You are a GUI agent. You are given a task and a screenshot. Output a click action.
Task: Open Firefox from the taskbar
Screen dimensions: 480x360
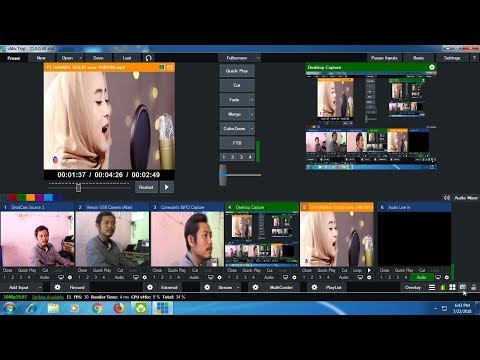119,308
